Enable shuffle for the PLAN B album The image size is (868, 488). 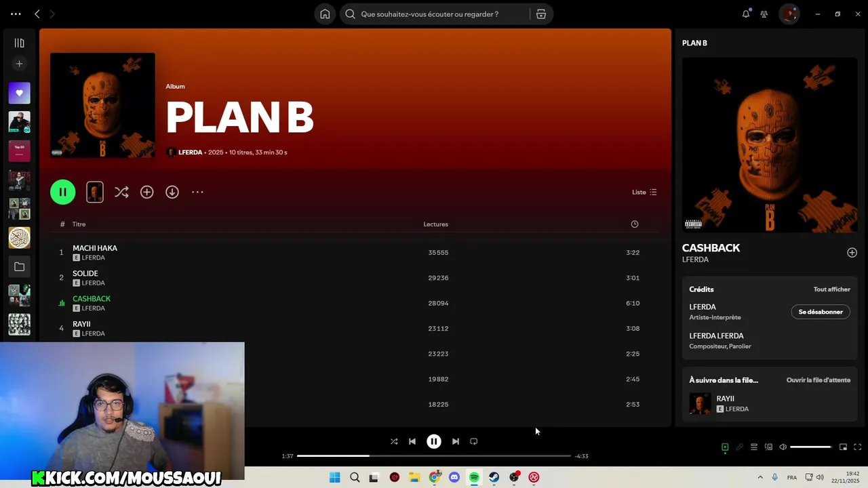click(x=121, y=192)
